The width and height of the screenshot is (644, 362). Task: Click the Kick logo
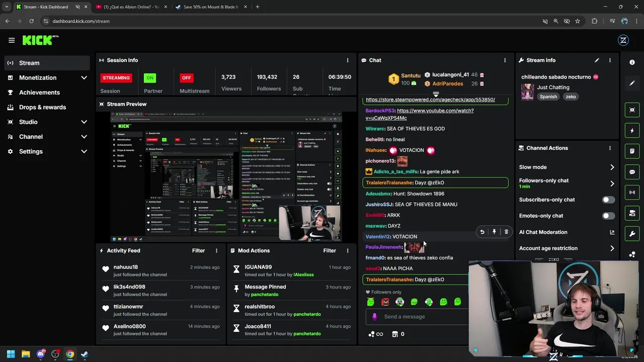(x=40, y=40)
